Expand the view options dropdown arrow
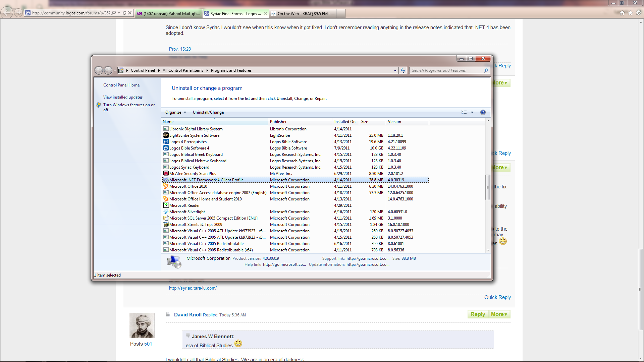The width and height of the screenshot is (644, 362). pyautogui.click(x=472, y=112)
